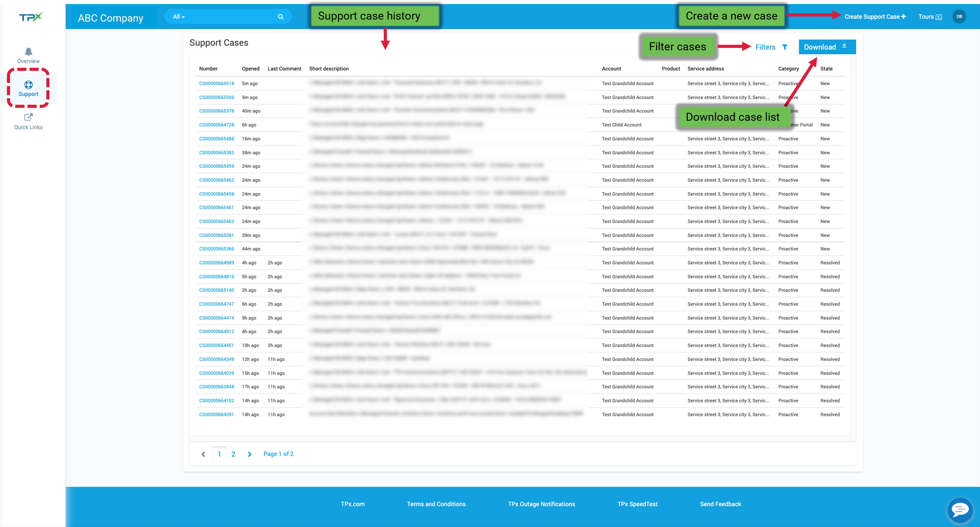Go to previous page arrow
The image size is (980, 527).
point(204,454)
